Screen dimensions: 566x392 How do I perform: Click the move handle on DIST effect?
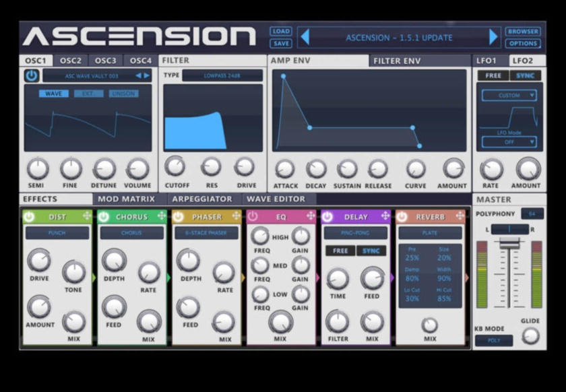(87, 216)
